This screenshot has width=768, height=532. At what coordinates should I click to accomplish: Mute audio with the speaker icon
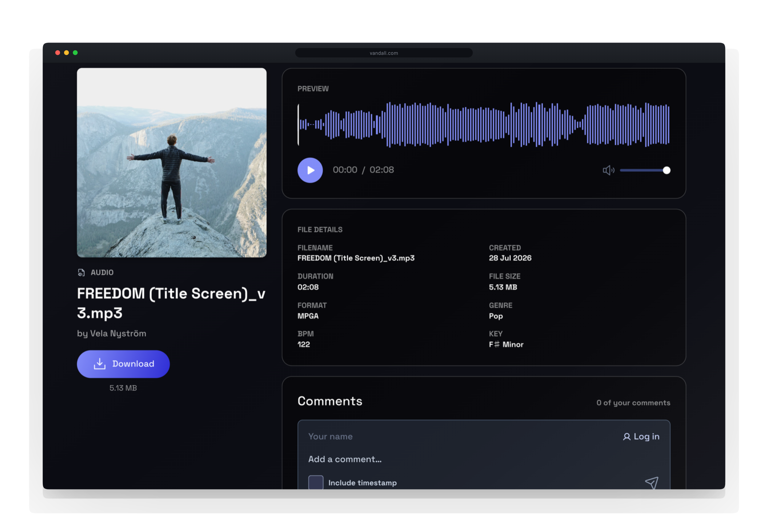point(608,170)
